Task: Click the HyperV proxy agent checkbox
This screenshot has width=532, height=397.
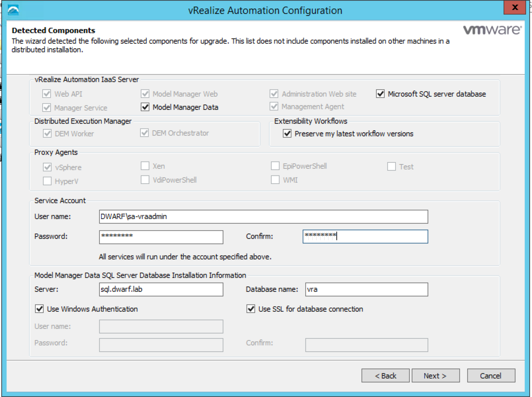Action: (x=47, y=181)
